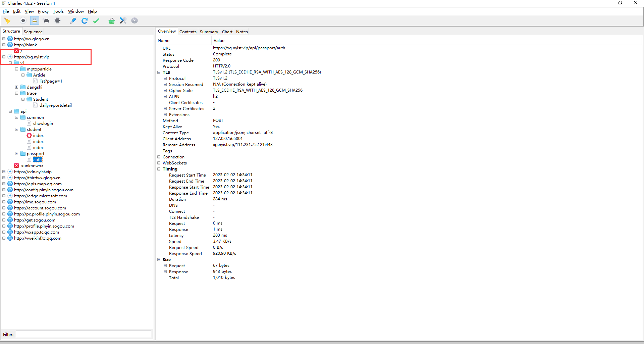Click the folder icon beside mptoparticle
Screen dimensions: 644x344
(x=23, y=69)
